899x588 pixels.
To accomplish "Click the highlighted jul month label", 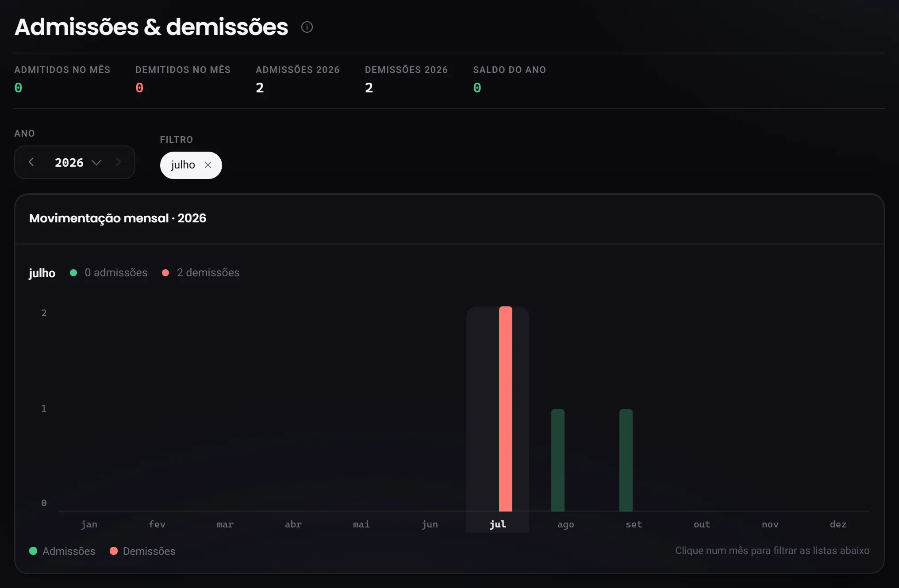I will click(x=498, y=524).
